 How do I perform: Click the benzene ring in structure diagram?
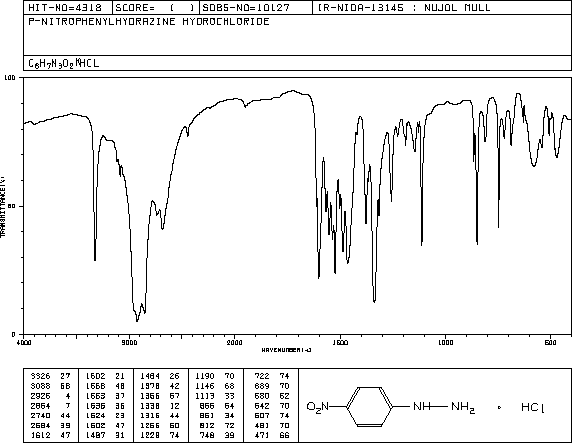(370, 407)
